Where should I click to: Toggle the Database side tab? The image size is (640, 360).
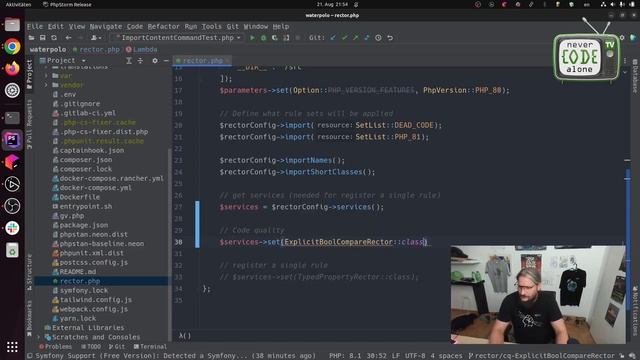pyautogui.click(x=635, y=76)
